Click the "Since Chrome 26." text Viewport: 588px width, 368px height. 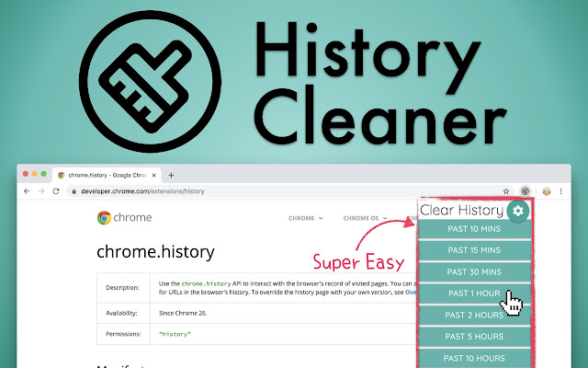point(183,313)
